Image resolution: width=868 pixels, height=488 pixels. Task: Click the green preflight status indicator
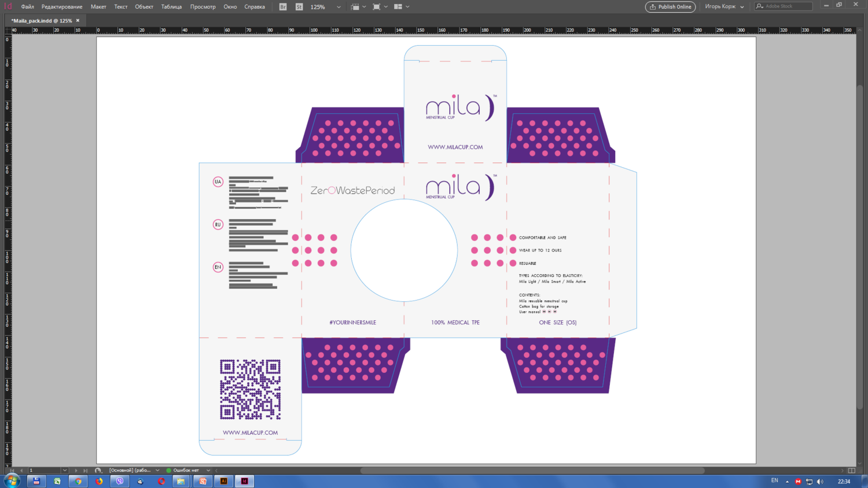[168, 471]
